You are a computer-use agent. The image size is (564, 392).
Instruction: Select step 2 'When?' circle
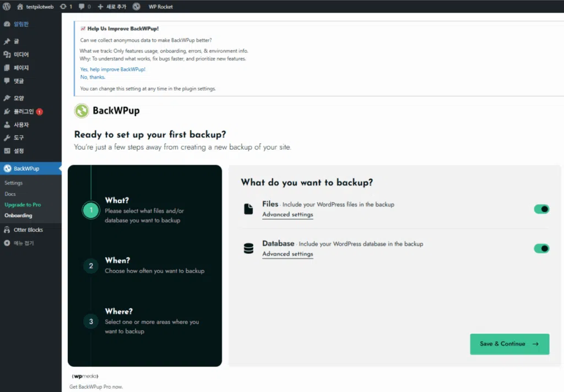(x=91, y=266)
